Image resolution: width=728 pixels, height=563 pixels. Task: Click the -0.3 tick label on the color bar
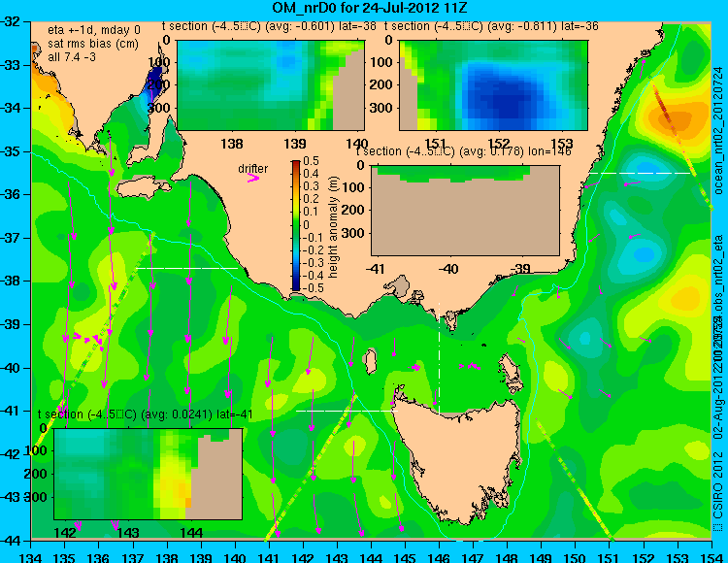[x=311, y=263]
